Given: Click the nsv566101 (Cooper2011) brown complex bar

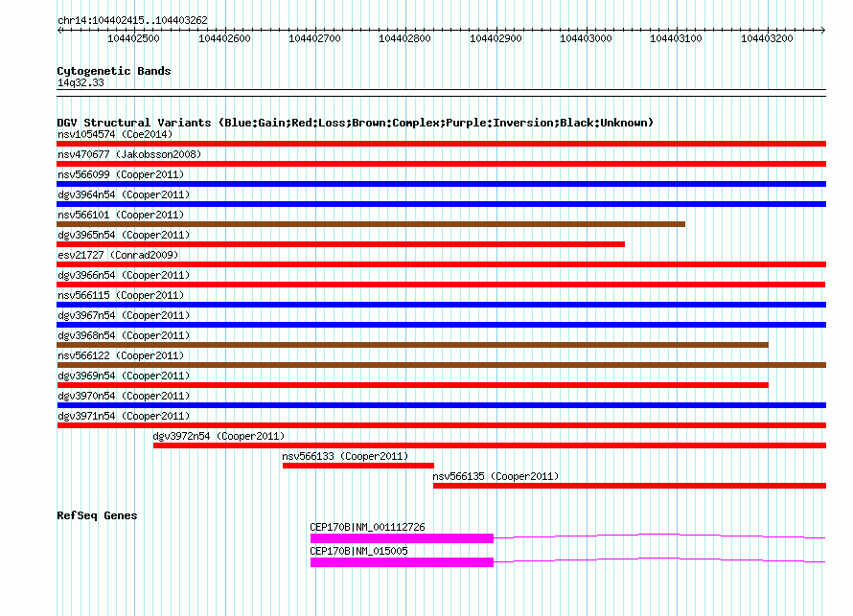Looking at the screenshot, I should (x=371, y=224).
